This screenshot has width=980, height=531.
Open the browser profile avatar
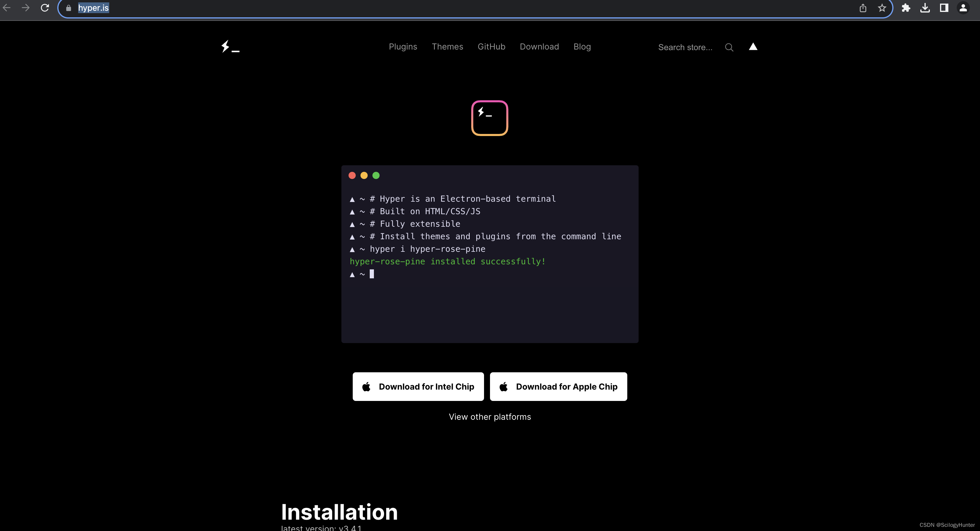(963, 8)
